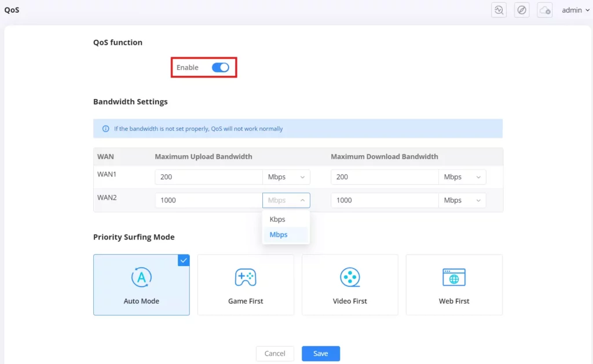593x364 pixels.
Task: Click the Bandwidth Settings heading
Action: click(x=130, y=102)
